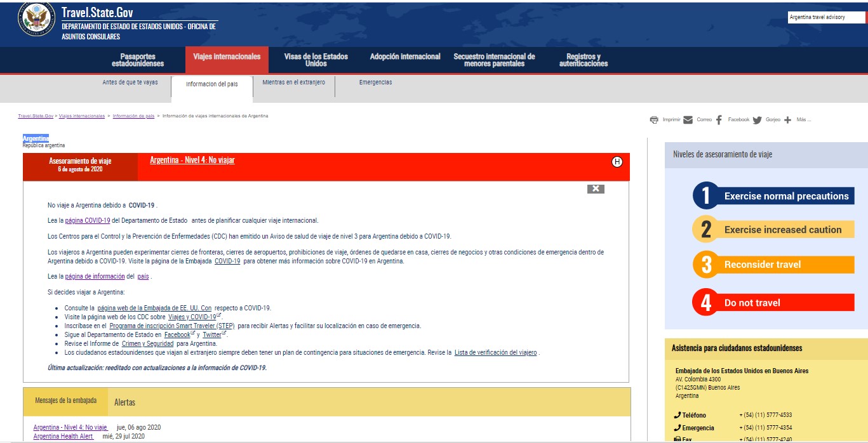This screenshot has height=443, width=868.
Task: Click the Imprimir printer icon
Action: (654, 120)
